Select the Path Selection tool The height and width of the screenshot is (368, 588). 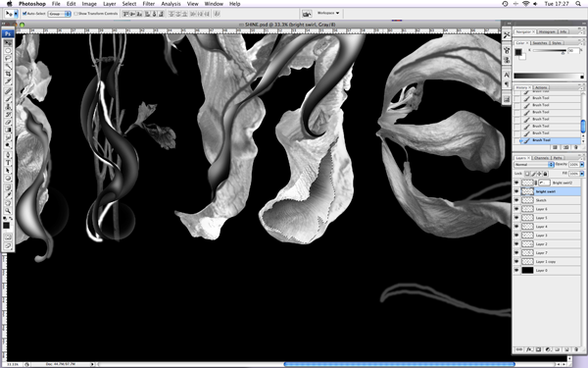click(x=8, y=170)
